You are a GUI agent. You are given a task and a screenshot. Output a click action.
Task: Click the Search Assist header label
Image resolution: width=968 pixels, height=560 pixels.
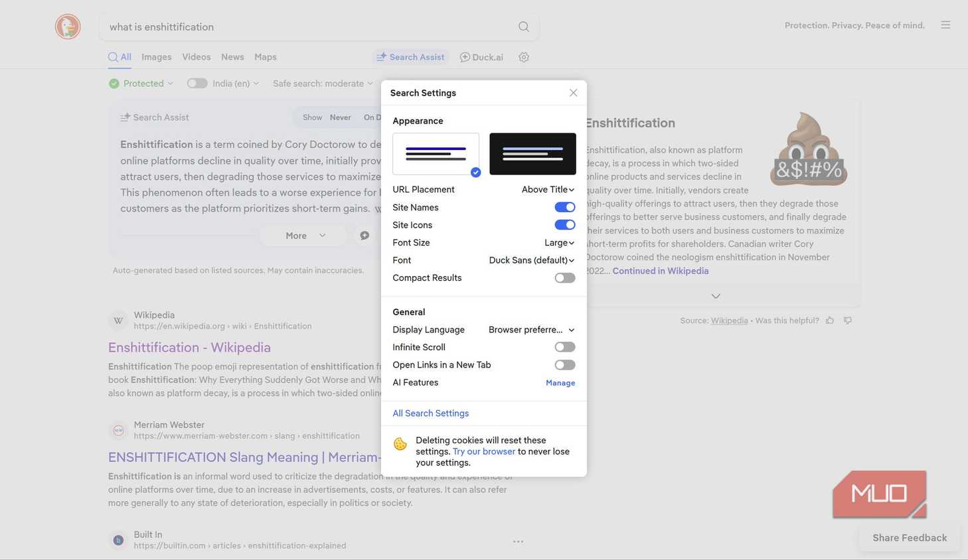point(155,117)
